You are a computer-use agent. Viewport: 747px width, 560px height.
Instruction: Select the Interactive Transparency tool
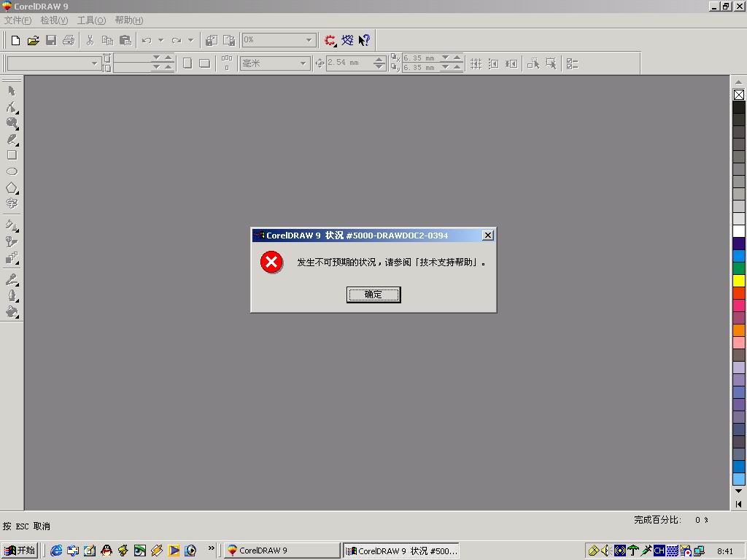coord(12,241)
